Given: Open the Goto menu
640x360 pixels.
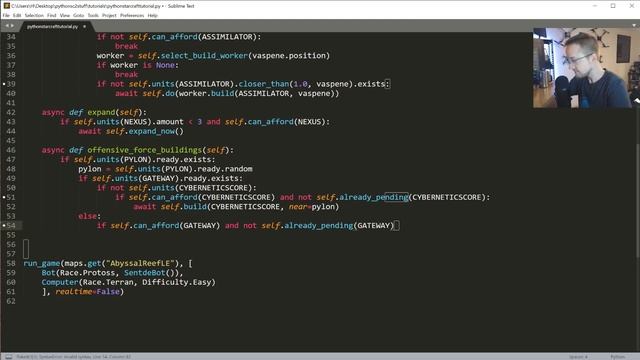Looking at the screenshot, I should [x=78, y=16].
